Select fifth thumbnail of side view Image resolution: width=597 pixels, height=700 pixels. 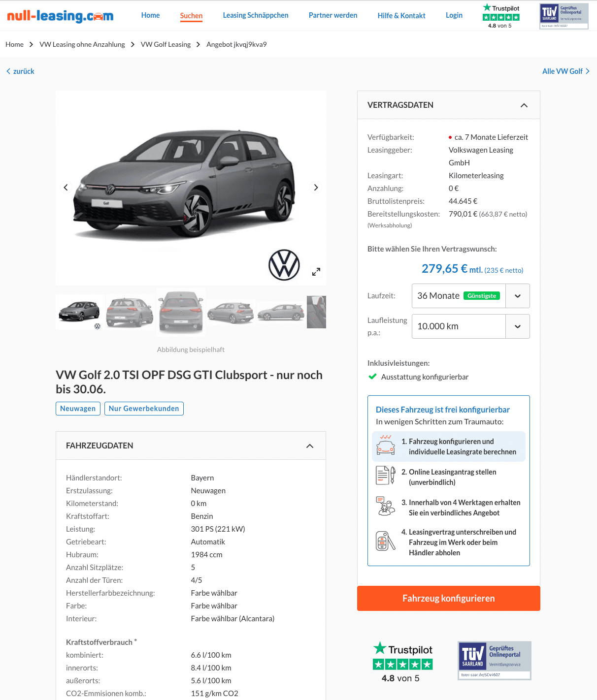click(281, 312)
